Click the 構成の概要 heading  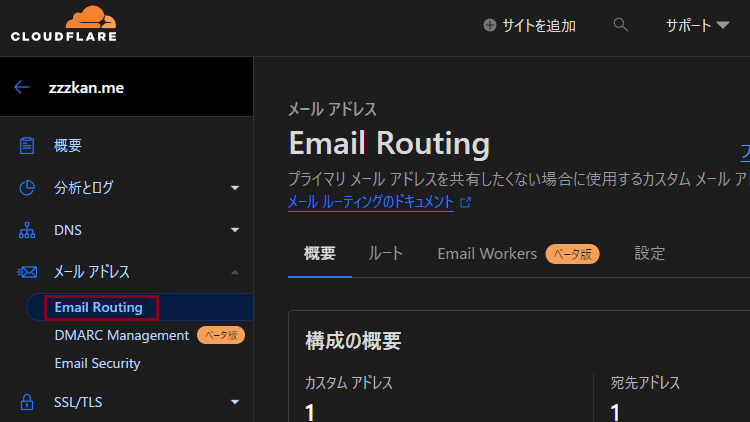pyautogui.click(x=353, y=341)
